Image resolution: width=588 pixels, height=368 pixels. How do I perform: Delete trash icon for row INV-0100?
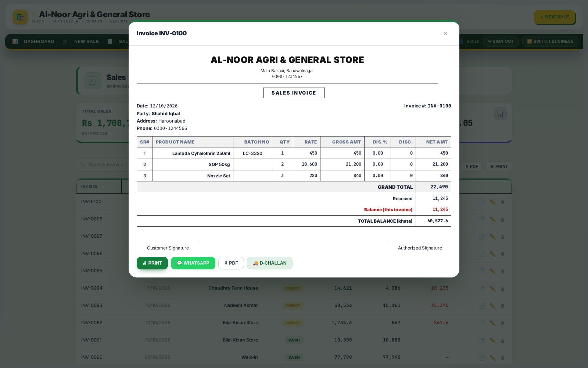pyautogui.click(x=502, y=202)
